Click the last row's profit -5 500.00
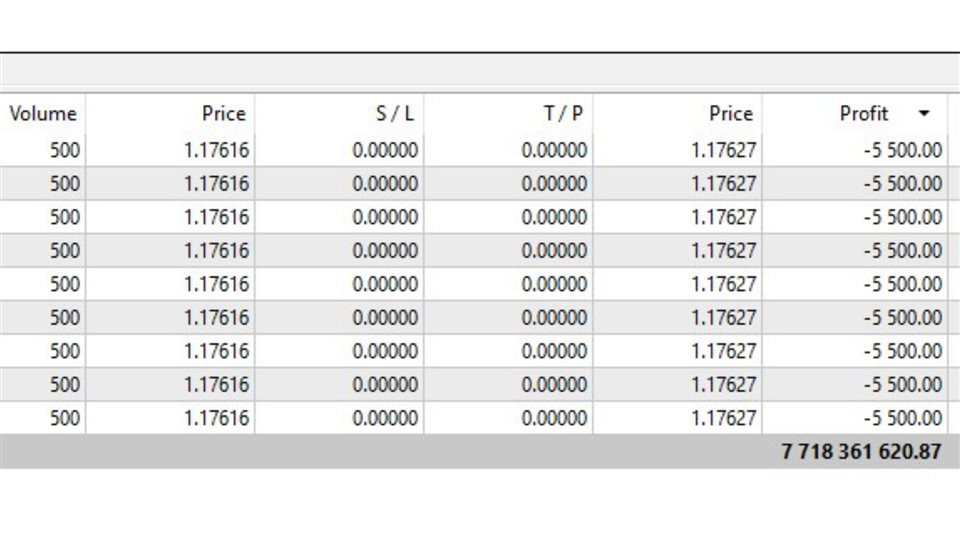This screenshot has height=540, width=960. tap(902, 418)
